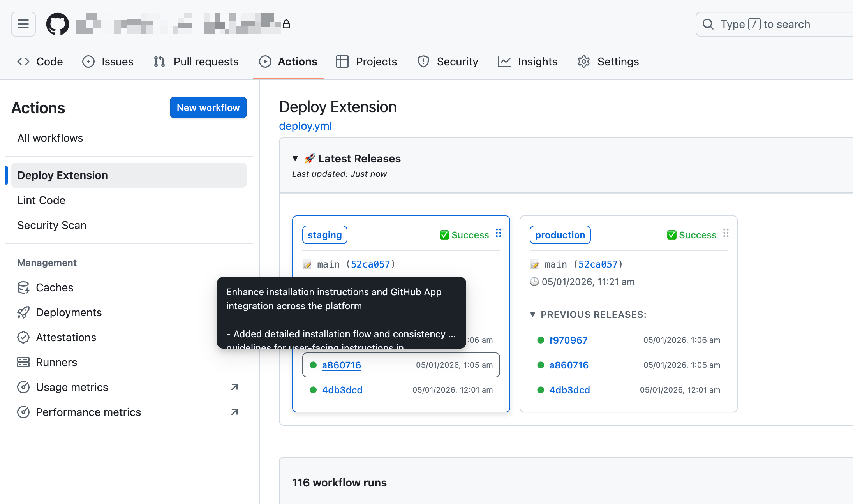The height and width of the screenshot is (504, 853).
Task: Open Usage metrics external link arrow
Action: (234, 387)
